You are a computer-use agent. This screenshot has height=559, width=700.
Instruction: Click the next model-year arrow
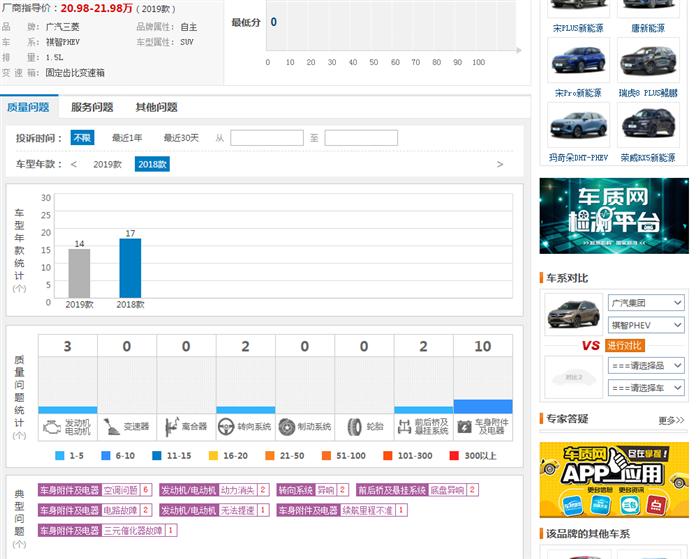[x=500, y=164]
